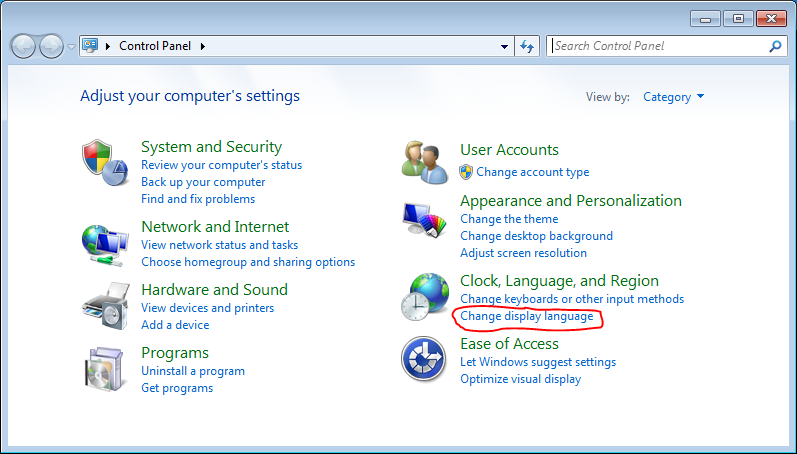Click the refresh button in address bar
The image size is (797, 454).
pos(527,46)
